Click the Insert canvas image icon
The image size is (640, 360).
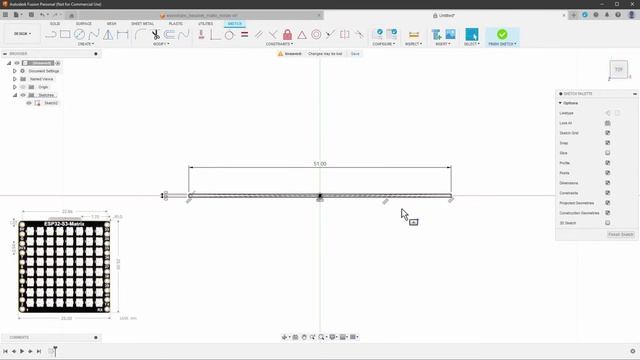(x=450, y=34)
